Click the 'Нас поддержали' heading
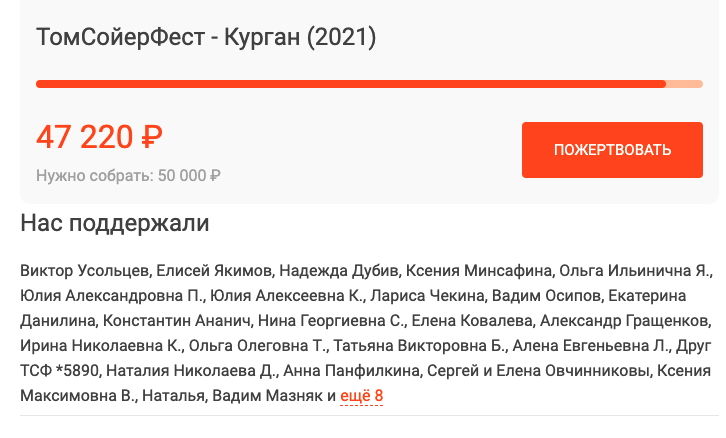This screenshot has width=726, height=438. pos(115,223)
